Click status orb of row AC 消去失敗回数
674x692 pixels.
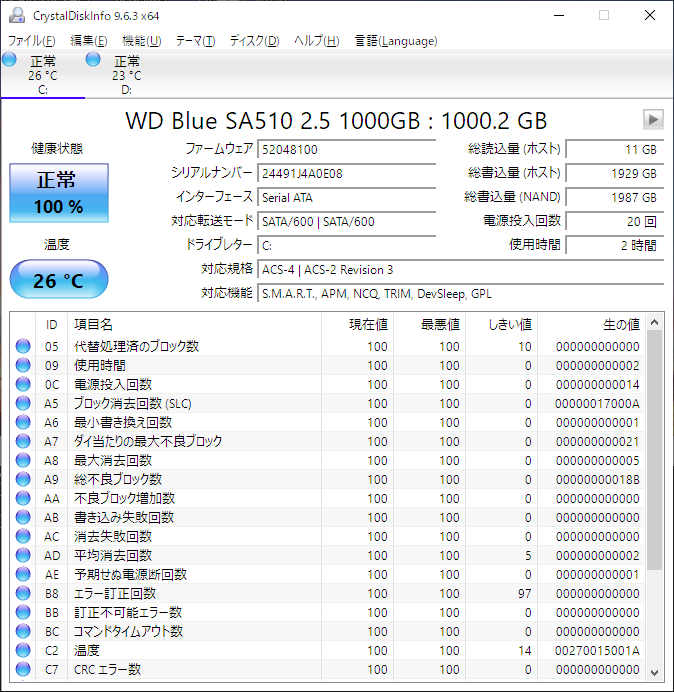point(23,536)
